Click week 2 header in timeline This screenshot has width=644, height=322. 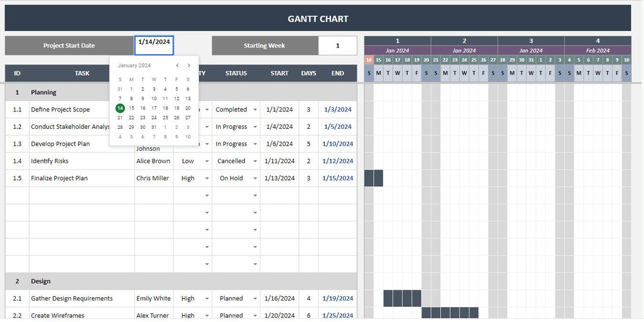click(464, 41)
